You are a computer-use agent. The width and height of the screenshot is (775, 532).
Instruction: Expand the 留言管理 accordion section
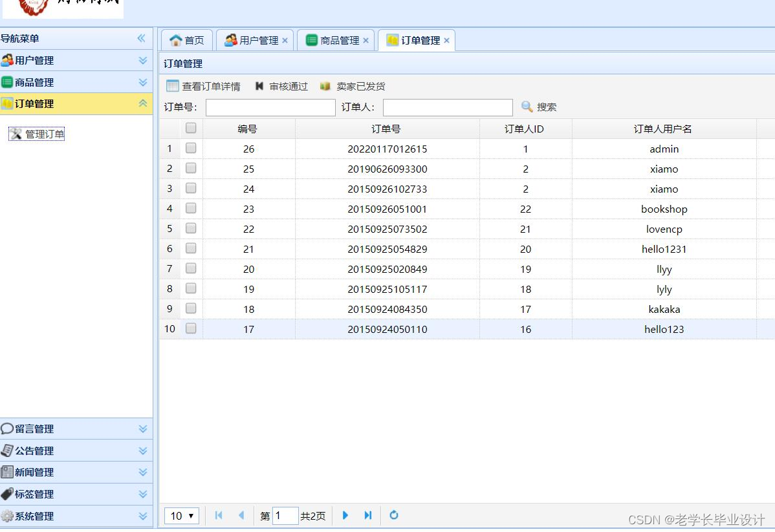[x=143, y=429]
